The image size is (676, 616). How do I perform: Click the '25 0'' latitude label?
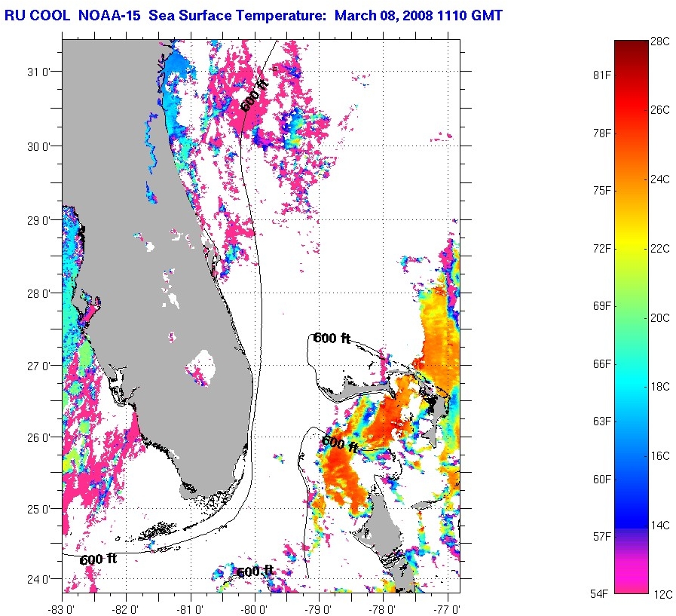coord(38,509)
